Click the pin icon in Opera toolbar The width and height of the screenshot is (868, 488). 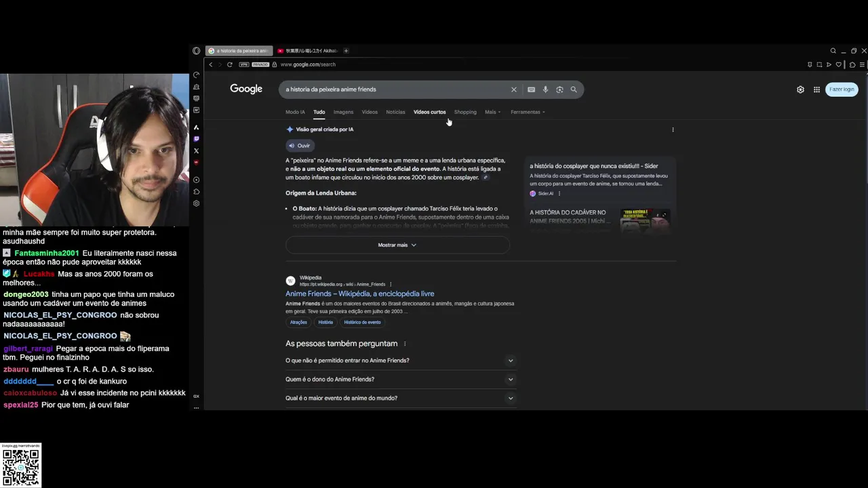(x=810, y=64)
